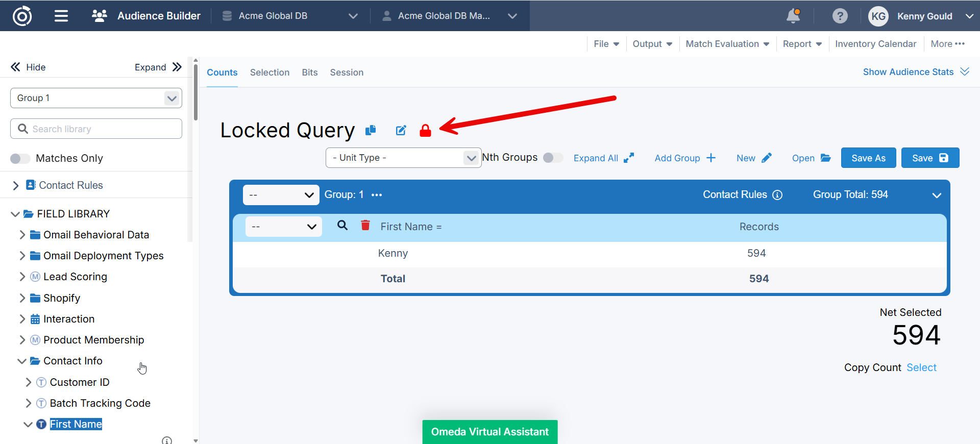Open the notifications bell

coord(793,16)
